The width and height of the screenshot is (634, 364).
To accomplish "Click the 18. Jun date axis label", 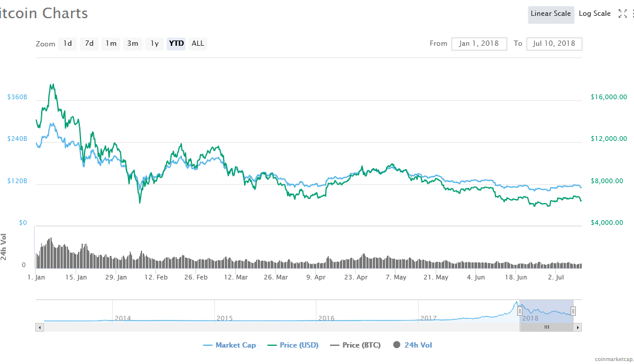I will (x=516, y=278).
